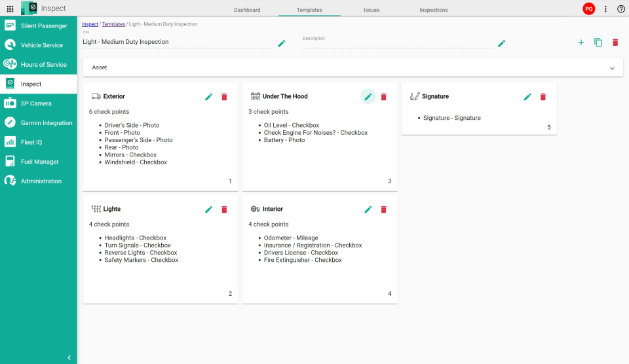The width and height of the screenshot is (629, 364).
Task: Open SP Camera in sidebar
Action: [39, 103]
